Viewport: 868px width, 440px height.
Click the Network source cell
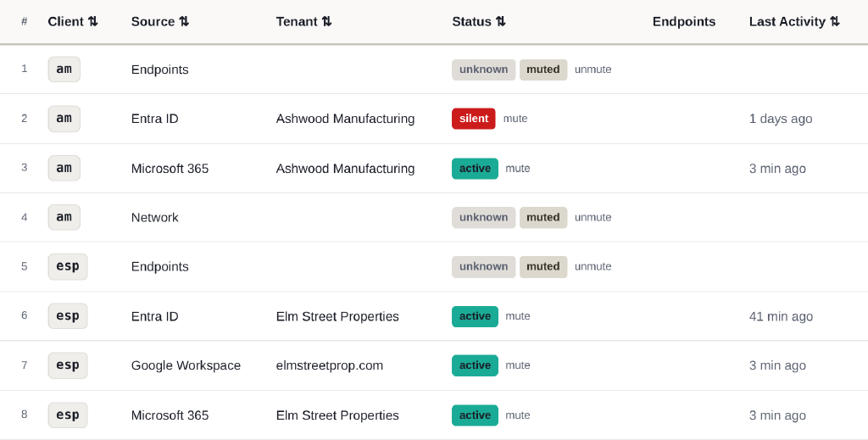click(x=154, y=218)
